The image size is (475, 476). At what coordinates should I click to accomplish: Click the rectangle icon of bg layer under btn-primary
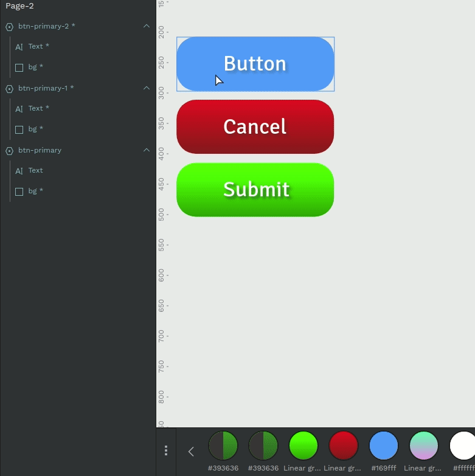(x=19, y=191)
